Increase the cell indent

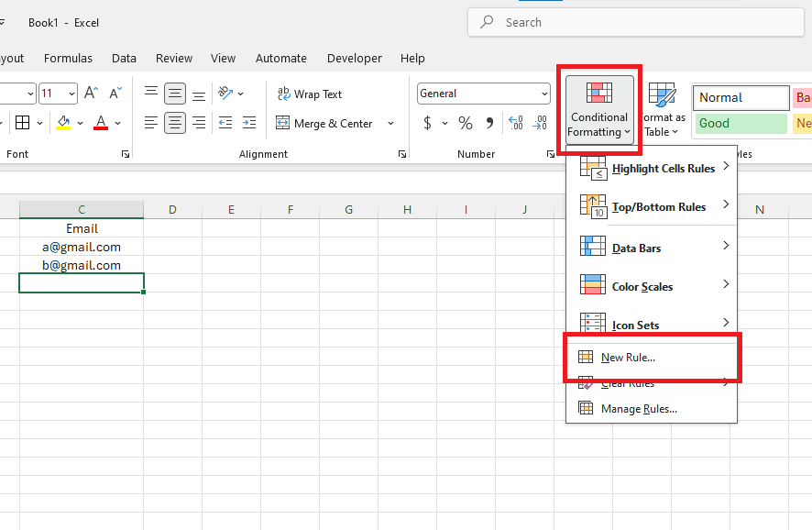coord(249,123)
